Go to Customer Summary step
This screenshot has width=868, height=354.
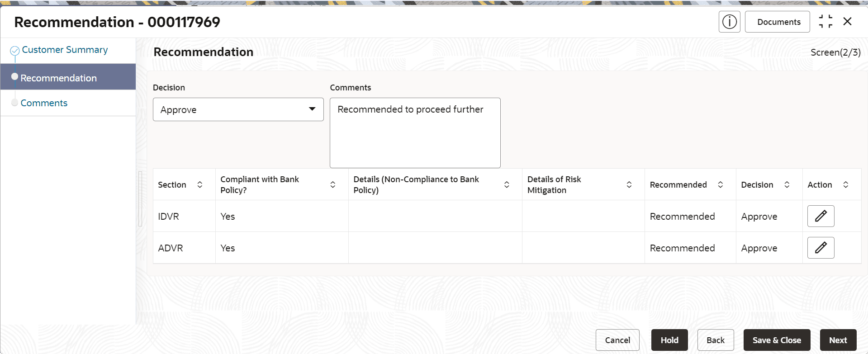coord(65,50)
